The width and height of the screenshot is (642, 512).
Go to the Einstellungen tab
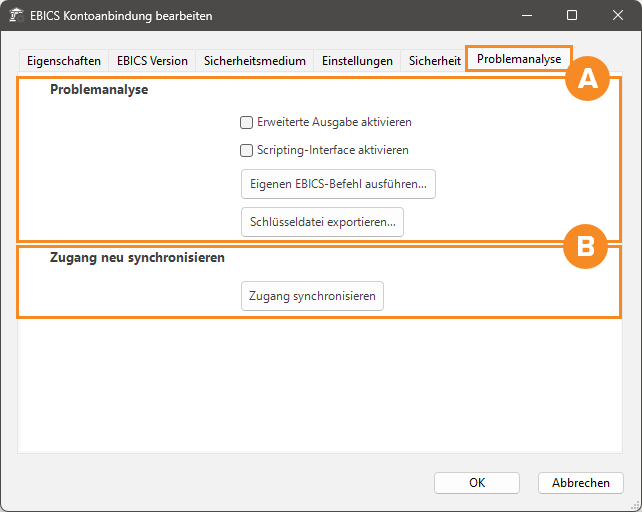(357, 60)
